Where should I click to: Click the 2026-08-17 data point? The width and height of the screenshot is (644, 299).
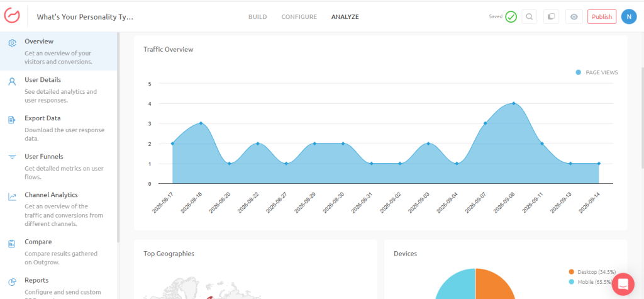(x=172, y=143)
